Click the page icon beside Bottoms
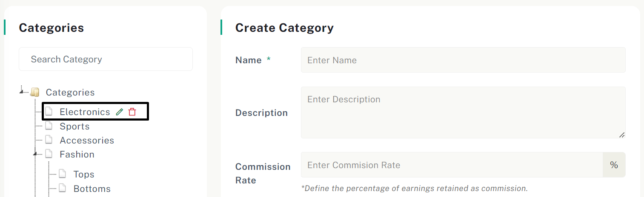Screen dimensions: 644x197 [x=63, y=188]
